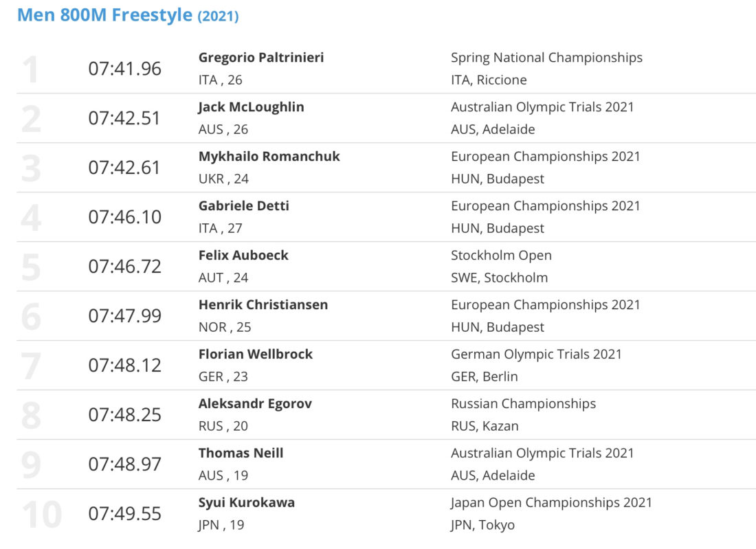Select Jack McLoughlin's name
756x549 pixels.
(251, 107)
